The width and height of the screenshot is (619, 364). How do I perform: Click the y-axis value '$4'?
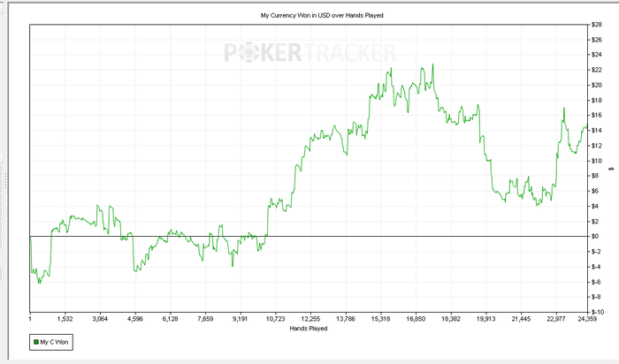595,206
